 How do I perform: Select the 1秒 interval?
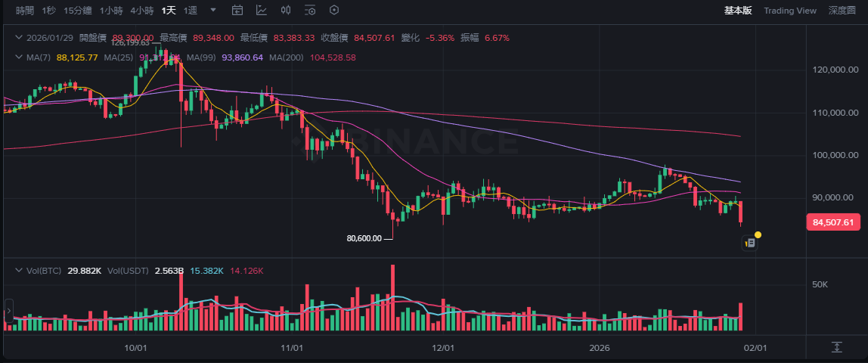pyautogui.click(x=49, y=11)
